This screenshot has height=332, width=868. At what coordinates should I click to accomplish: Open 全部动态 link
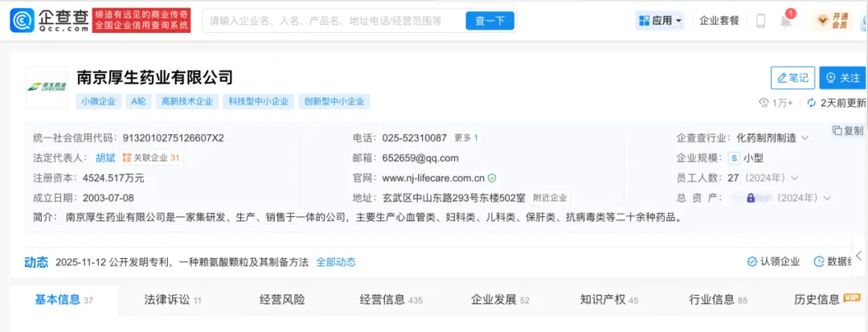tap(335, 262)
